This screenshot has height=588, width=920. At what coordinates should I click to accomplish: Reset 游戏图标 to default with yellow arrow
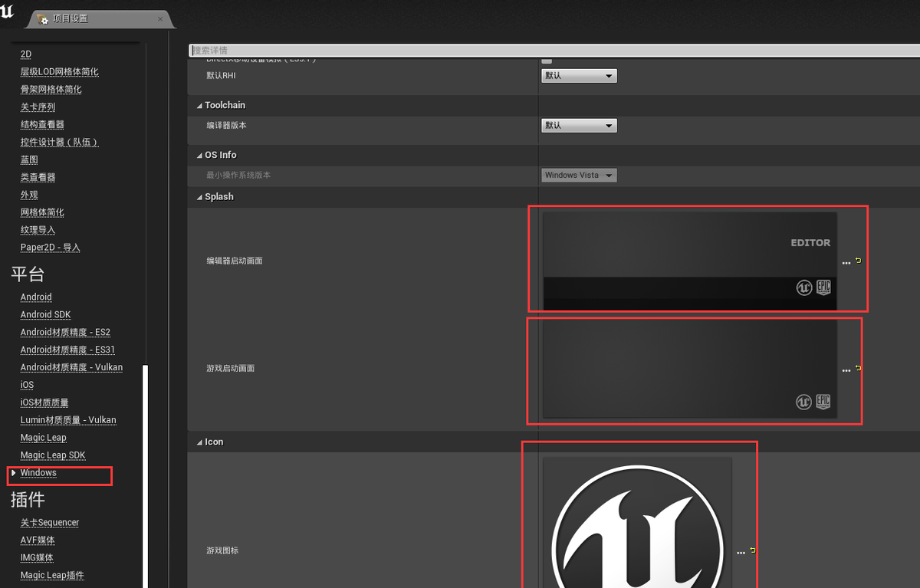(x=752, y=550)
